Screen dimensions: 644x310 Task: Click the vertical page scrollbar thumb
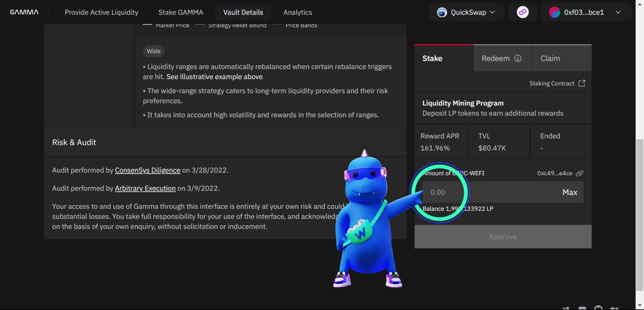(640, 215)
